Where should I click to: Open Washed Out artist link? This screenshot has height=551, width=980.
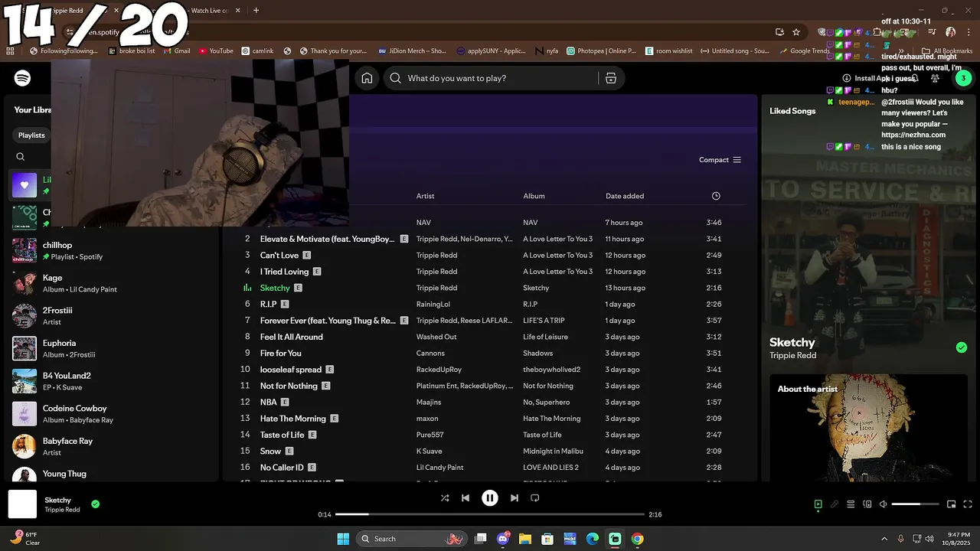(x=436, y=337)
